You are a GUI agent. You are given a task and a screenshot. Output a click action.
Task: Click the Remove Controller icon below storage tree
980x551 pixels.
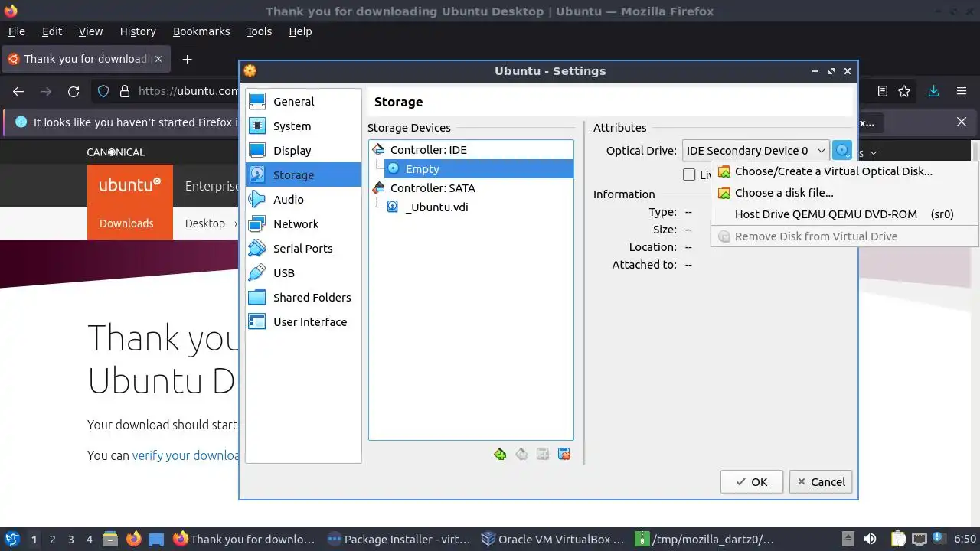521,455
